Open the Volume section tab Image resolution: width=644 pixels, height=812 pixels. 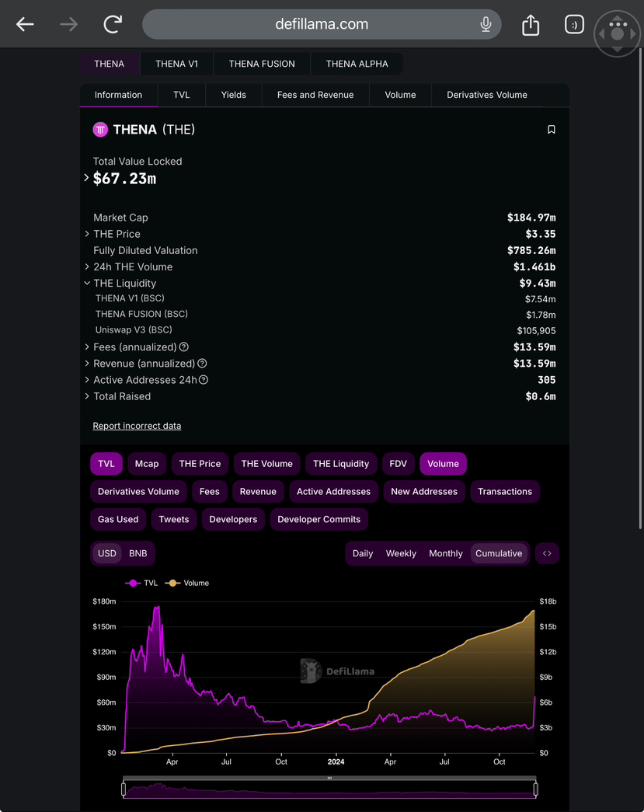(x=401, y=96)
